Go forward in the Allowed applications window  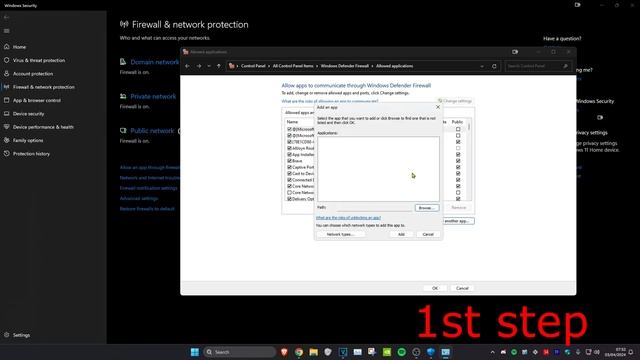coord(199,66)
